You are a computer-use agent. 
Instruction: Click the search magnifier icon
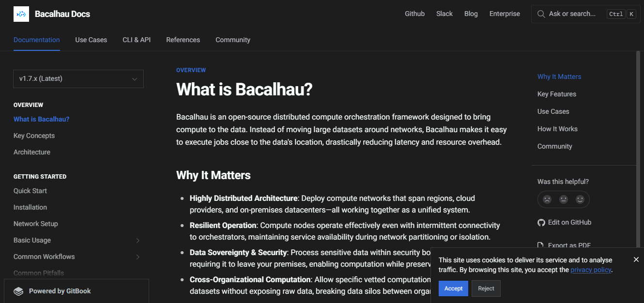pyautogui.click(x=541, y=14)
